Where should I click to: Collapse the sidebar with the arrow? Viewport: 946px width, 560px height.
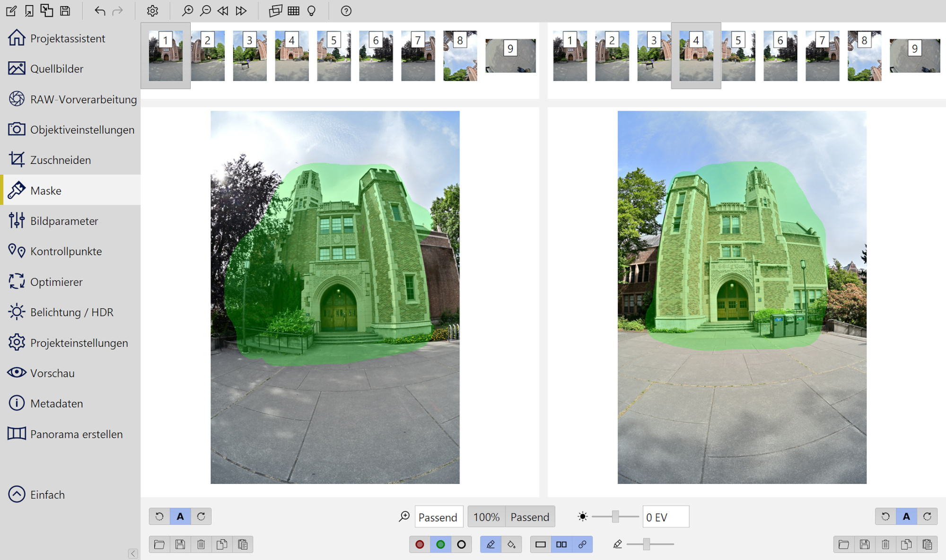tap(133, 553)
